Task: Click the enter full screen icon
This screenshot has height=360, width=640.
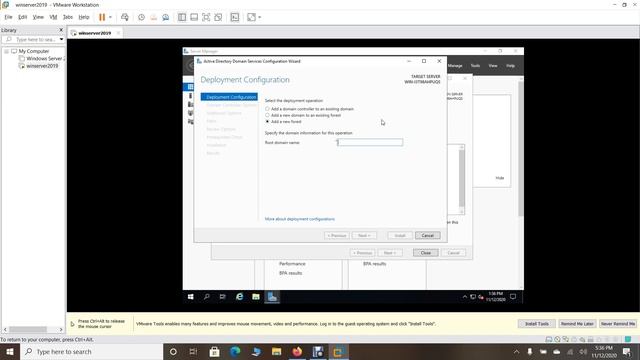Action: (x=206, y=17)
